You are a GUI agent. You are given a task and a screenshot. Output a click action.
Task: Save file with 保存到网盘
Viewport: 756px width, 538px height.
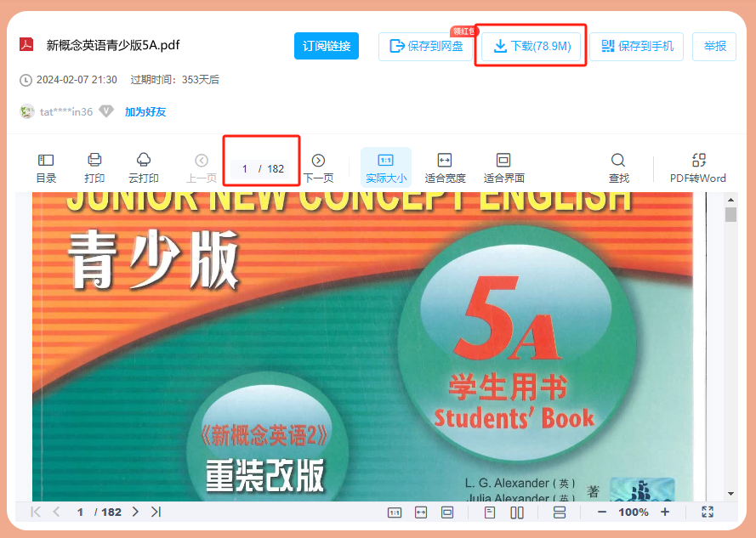(x=426, y=46)
